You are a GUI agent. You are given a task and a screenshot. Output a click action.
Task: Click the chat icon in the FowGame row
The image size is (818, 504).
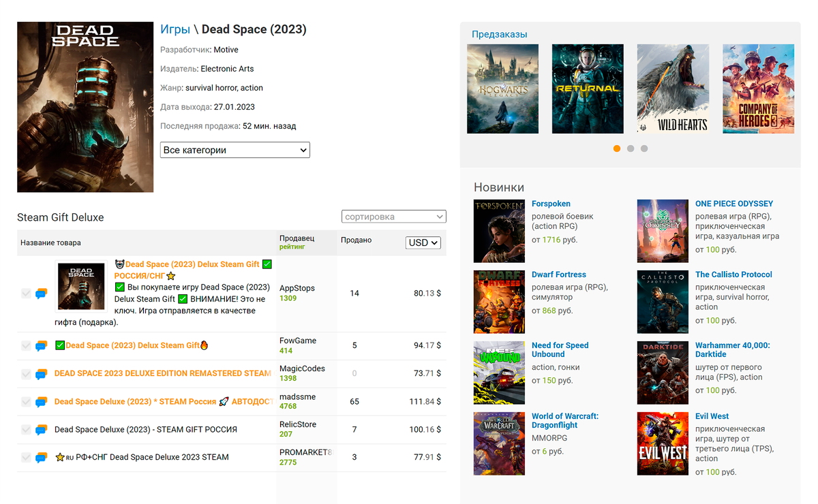[41, 346]
